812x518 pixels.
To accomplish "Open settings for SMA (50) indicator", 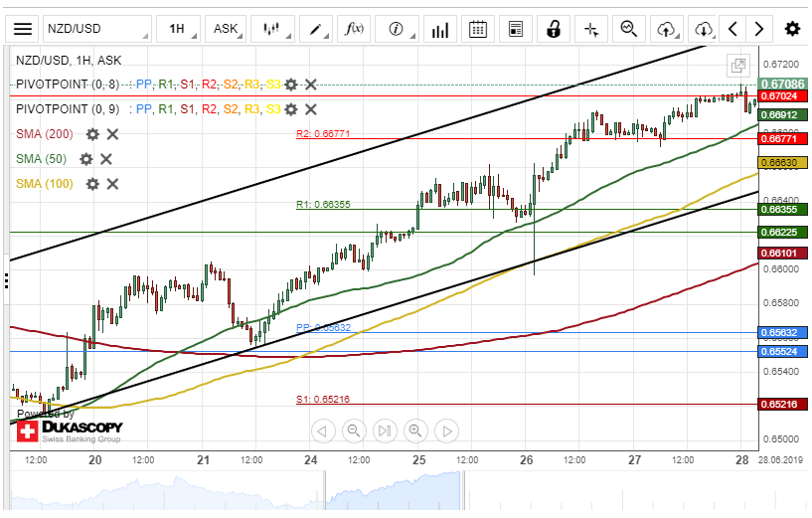I will [86, 159].
